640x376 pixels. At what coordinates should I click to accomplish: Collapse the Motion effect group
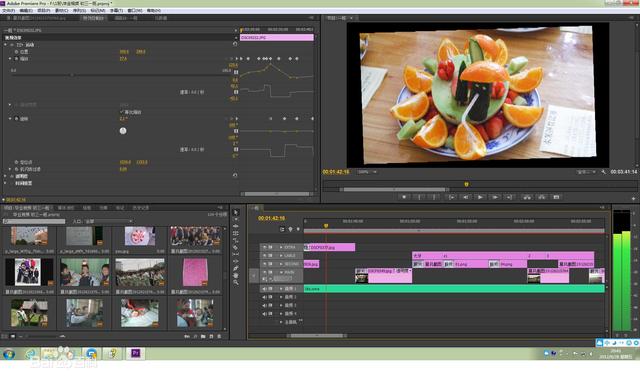click(x=5, y=44)
